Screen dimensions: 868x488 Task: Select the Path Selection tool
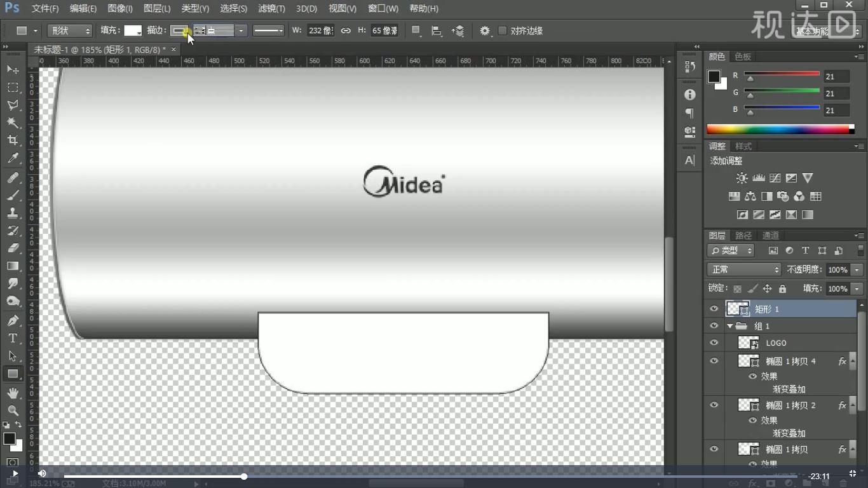(13, 356)
